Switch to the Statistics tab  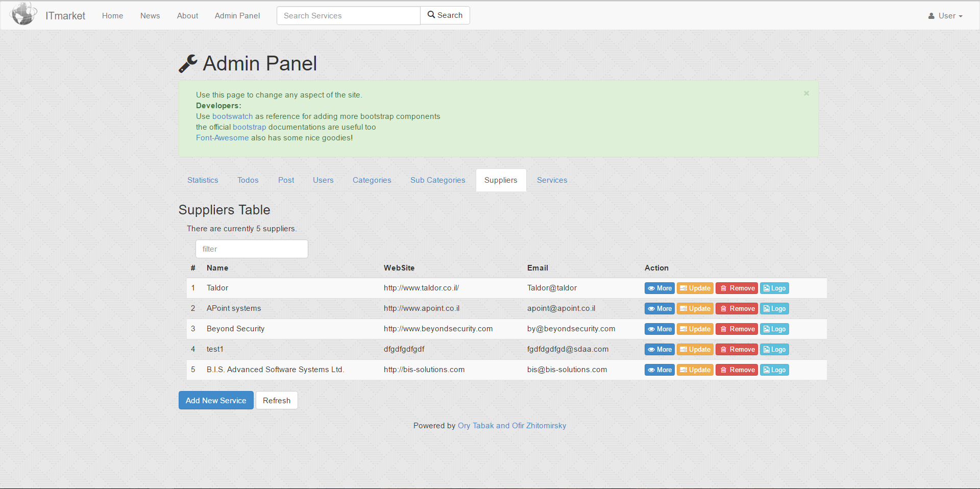pos(203,180)
